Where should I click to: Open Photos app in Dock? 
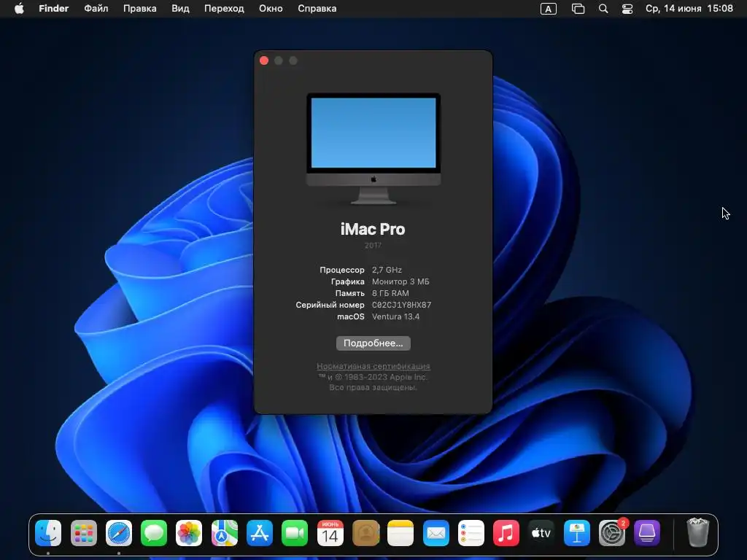pos(189,533)
